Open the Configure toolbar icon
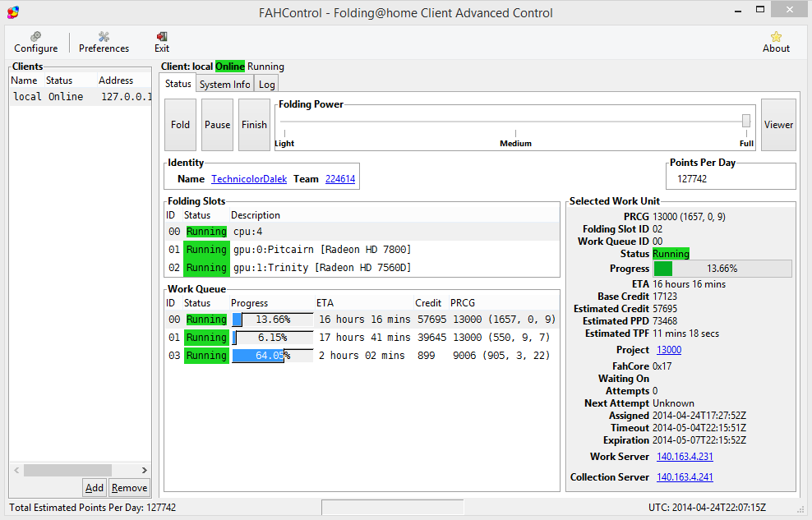Image resolution: width=812 pixels, height=520 pixels. point(35,42)
